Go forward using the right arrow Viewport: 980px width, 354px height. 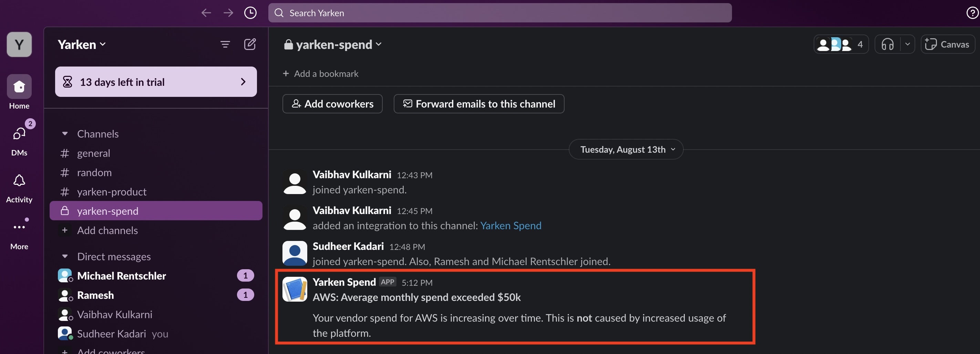tap(228, 13)
